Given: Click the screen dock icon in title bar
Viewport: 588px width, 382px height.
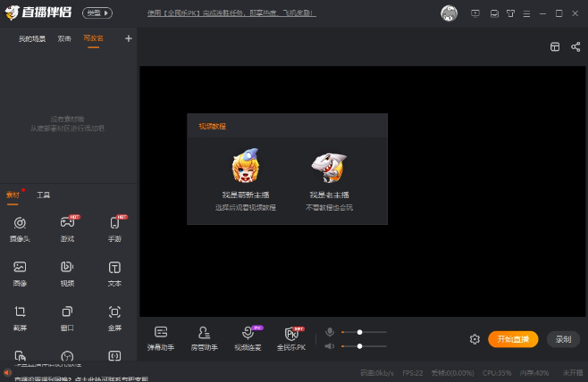Looking at the screenshot, I should tap(495, 13).
